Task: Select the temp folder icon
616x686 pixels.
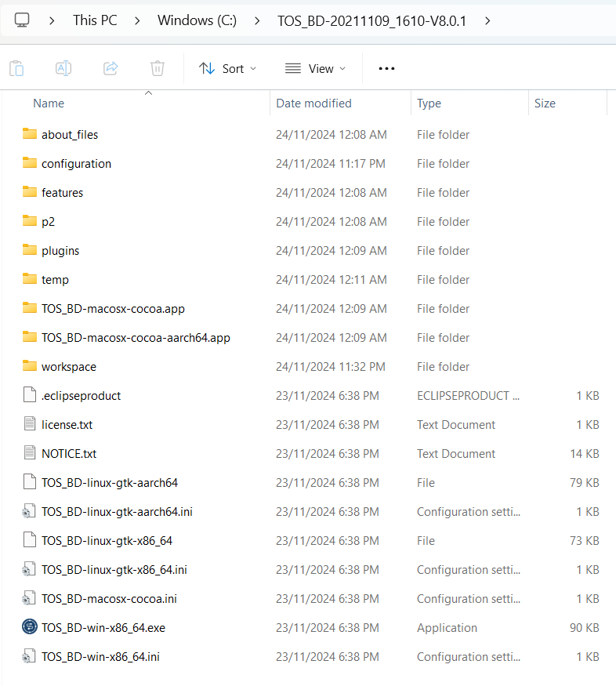Action: 29,278
